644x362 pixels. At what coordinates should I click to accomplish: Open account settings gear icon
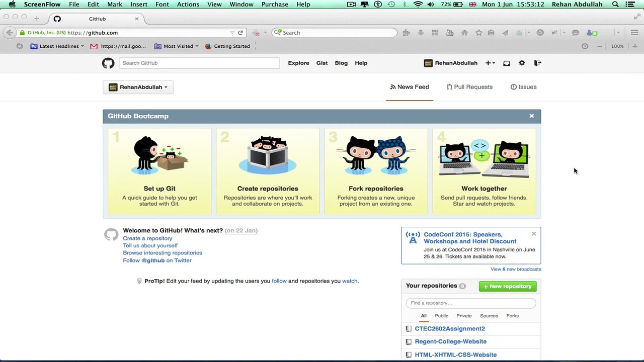522,63
